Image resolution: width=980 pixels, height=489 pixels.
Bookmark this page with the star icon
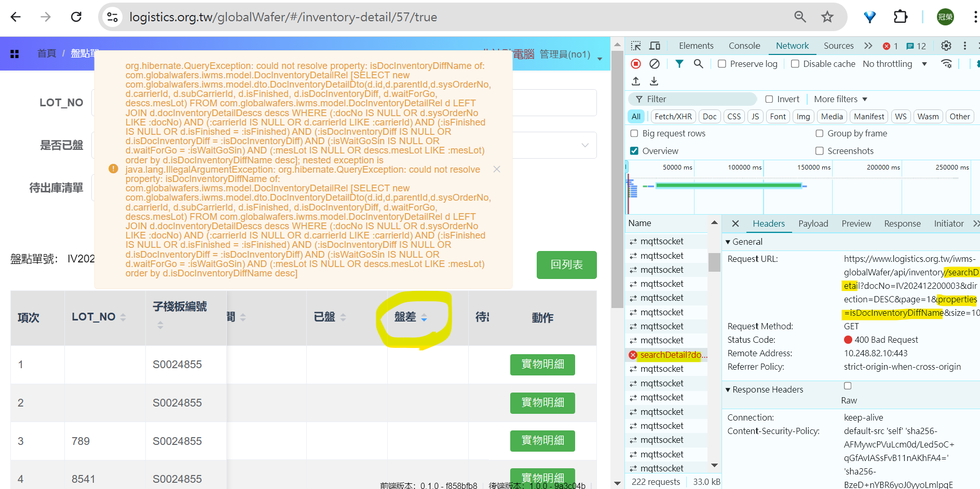pos(827,17)
